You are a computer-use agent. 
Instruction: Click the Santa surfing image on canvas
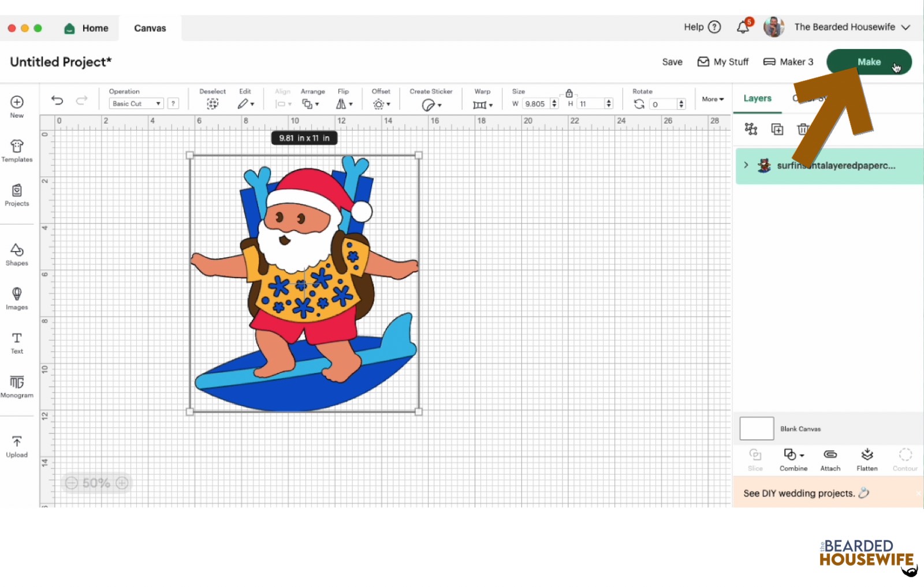point(304,283)
